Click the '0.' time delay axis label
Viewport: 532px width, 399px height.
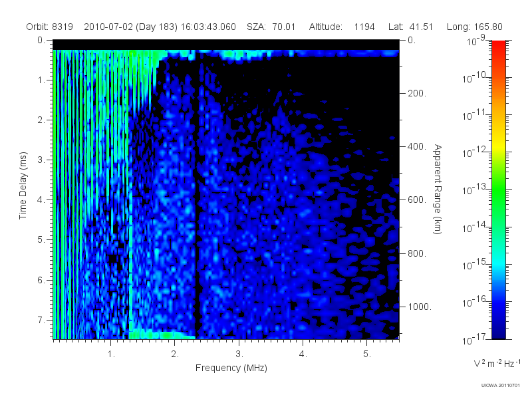[x=41, y=41]
